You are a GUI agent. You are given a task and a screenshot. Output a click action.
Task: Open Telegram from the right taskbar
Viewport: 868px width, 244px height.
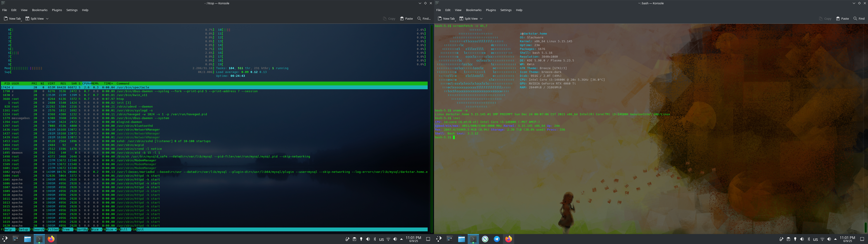(497, 239)
